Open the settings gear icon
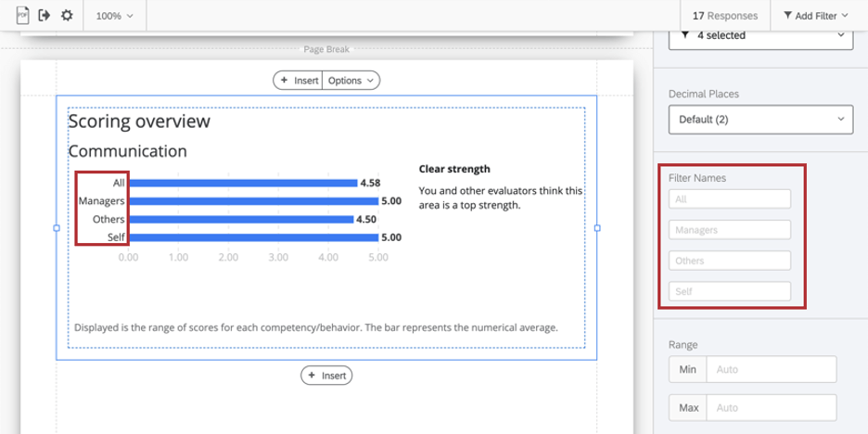 [66, 15]
